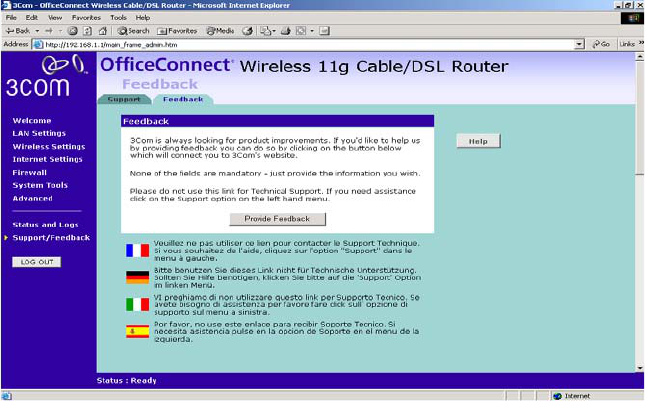This screenshot has width=645, height=402.
Task: Click the IE page icon in the title bar
Action: coord(6,5)
